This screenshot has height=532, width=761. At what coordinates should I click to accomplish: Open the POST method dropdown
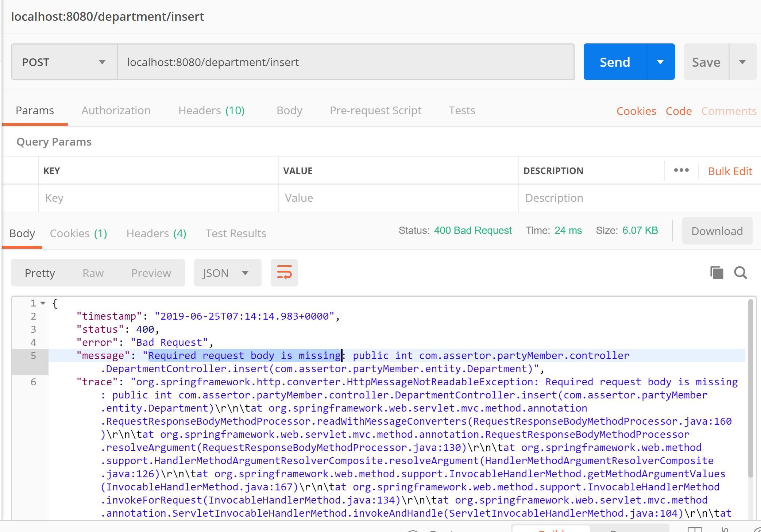pyautogui.click(x=64, y=62)
